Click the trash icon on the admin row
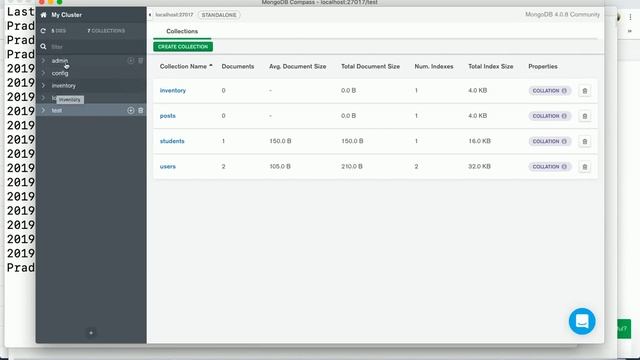Image resolution: width=640 pixels, height=360 pixels. pos(141,60)
